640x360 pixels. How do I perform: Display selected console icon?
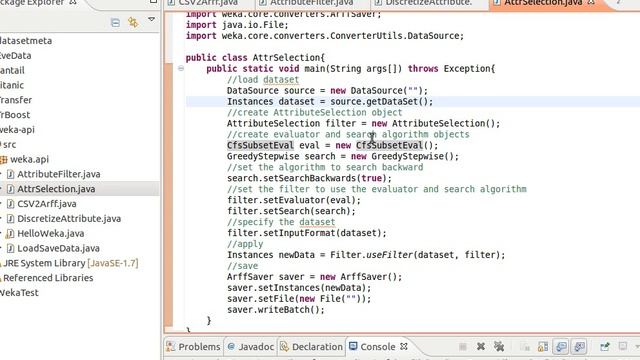pos(622,347)
